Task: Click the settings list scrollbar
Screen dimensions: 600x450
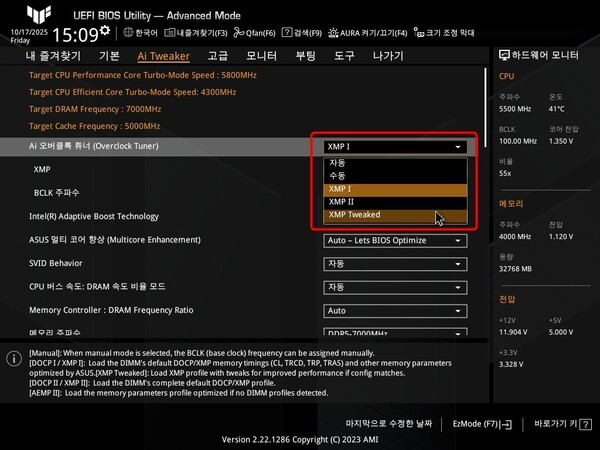Action: click(486, 108)
